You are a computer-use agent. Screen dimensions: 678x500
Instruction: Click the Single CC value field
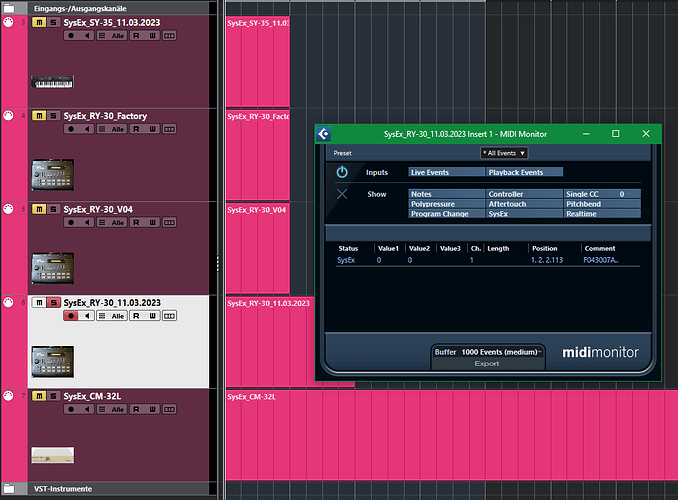tap(622, 194)
